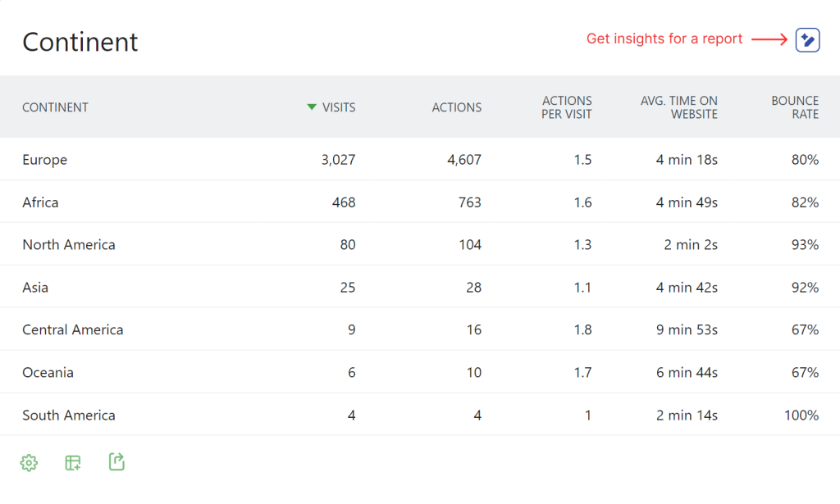The height and width of the screenshot is (504, 840).
Task: Sort by Actions Per Visit header
Action: [x=566, y=107]
